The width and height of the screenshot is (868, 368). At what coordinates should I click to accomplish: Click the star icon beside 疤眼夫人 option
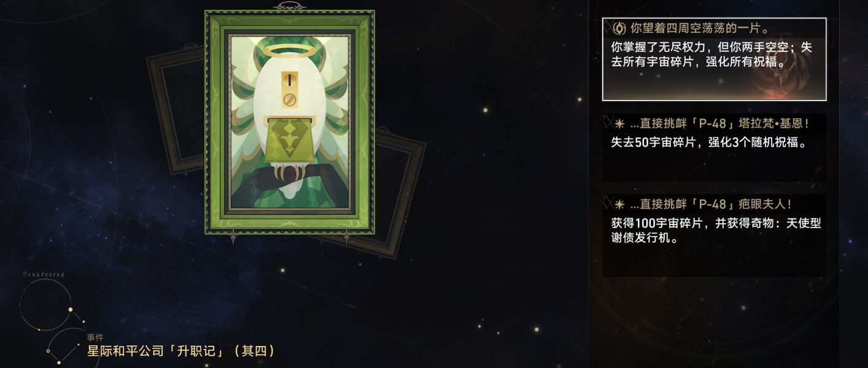click(x=619, y=205)
